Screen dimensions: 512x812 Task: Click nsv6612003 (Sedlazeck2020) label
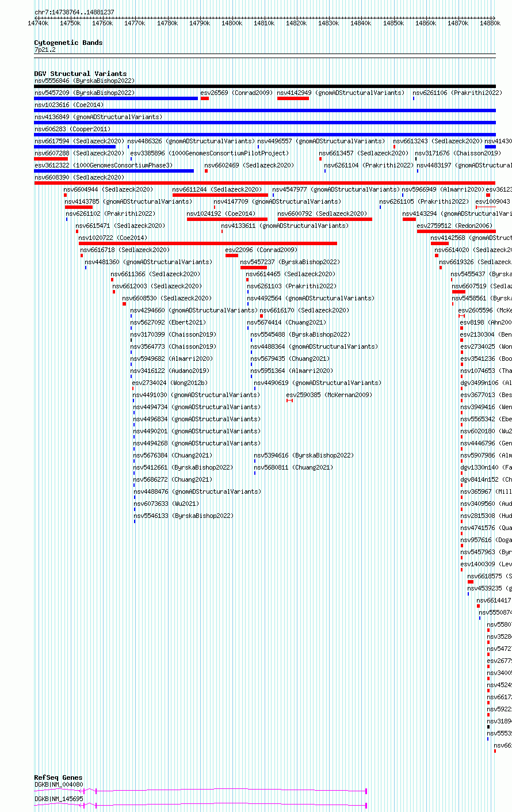pos(157,286)
